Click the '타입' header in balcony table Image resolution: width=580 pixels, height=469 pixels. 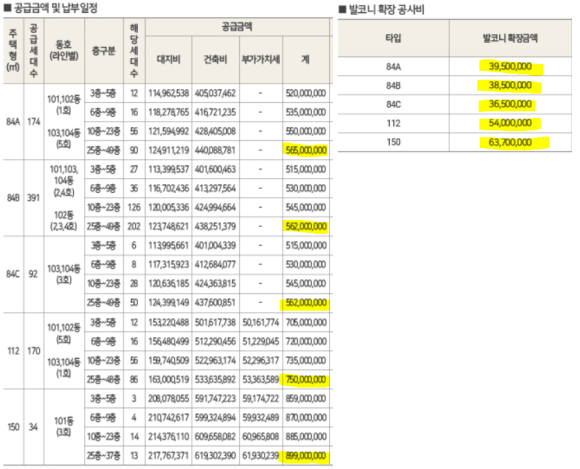[393, 38]
